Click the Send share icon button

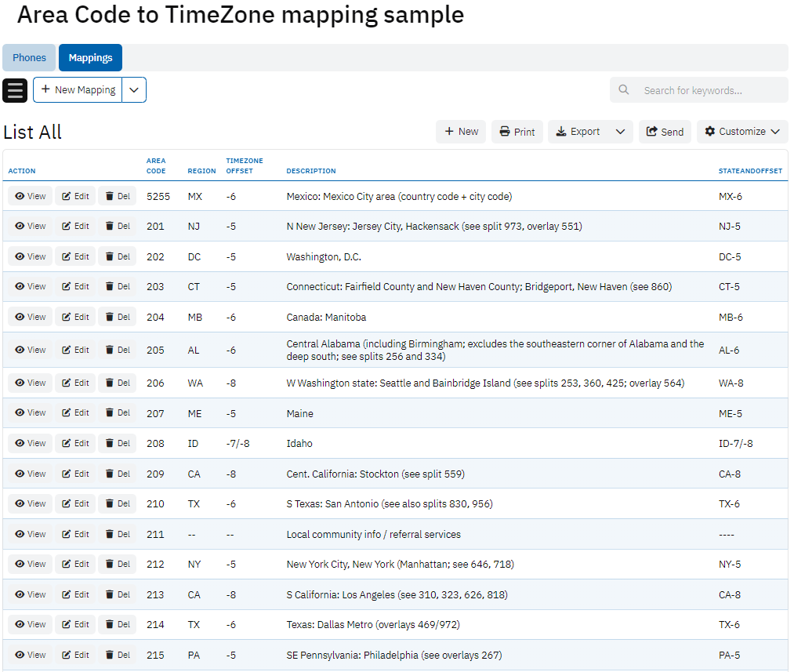665,132
